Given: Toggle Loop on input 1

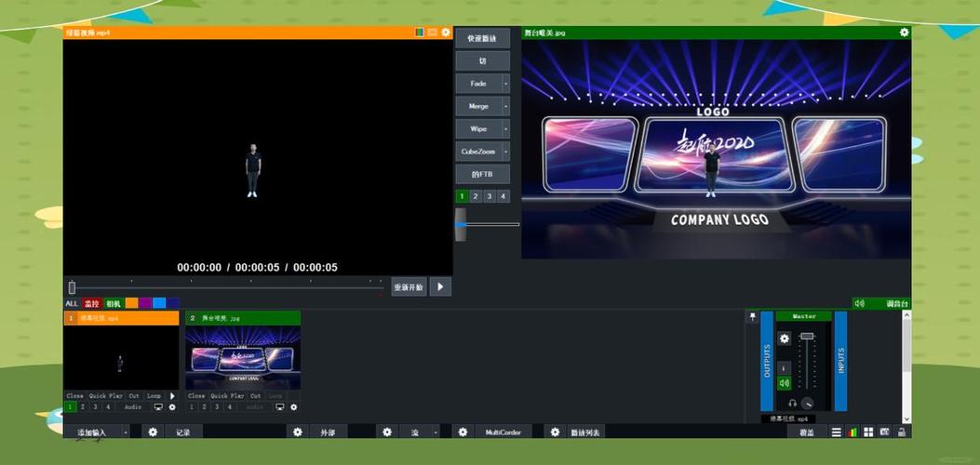Looking at the screenshot, I should (x=154, y=396).
